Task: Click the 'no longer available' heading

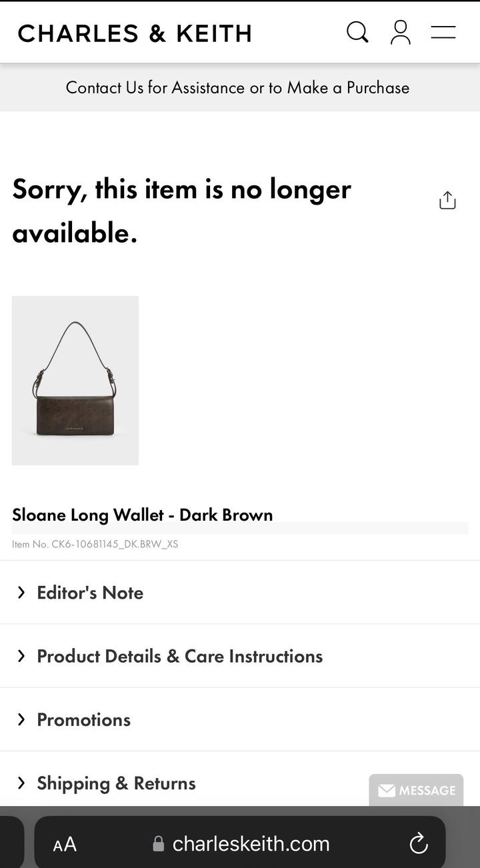Action: click(181, 211)
